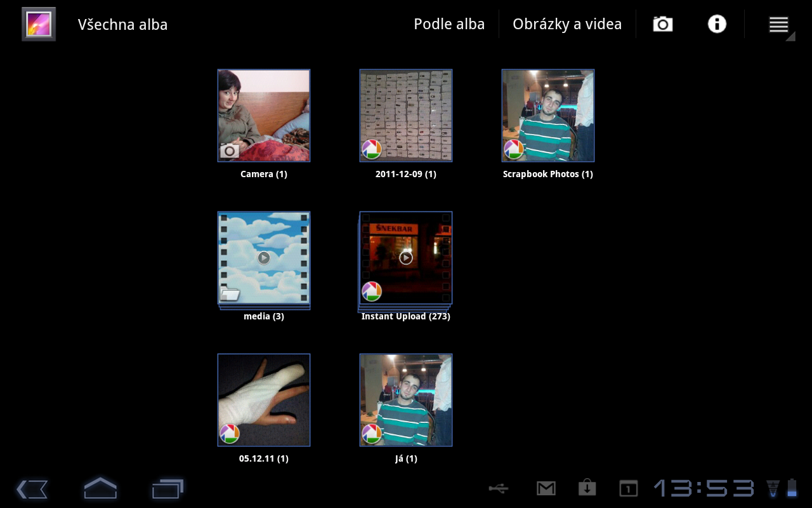Tap the download notification icon in status bar
Screen dimensions: 812x508
pos(587,488)
